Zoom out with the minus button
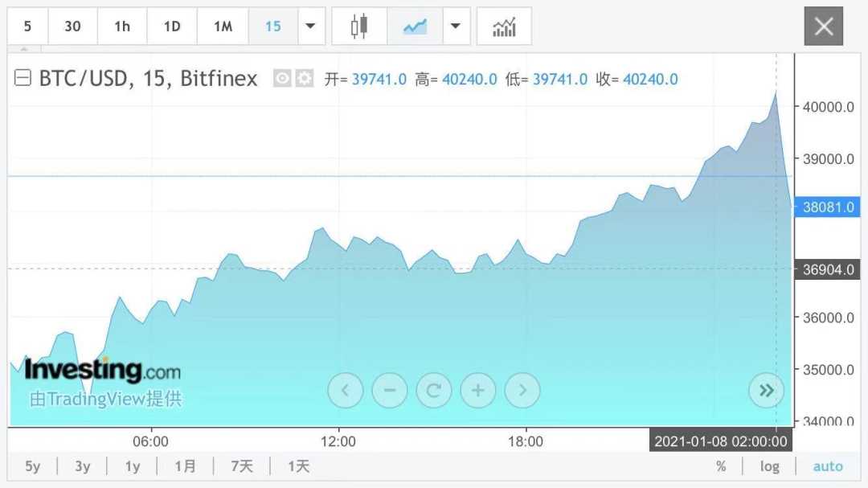 coord(390,391)
